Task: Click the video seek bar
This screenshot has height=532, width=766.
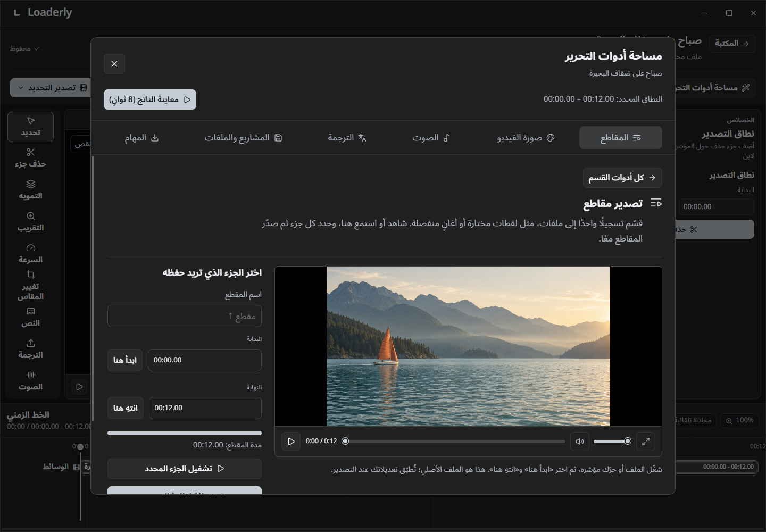Action: [x=455, y=441]
